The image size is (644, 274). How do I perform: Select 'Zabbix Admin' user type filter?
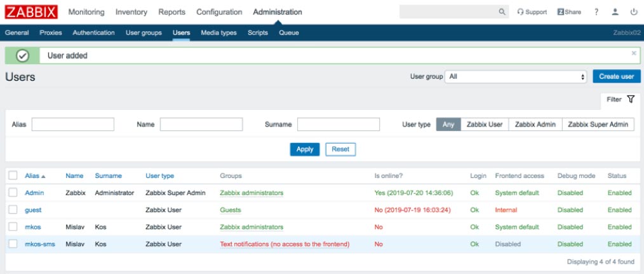(x=535, y=124)
